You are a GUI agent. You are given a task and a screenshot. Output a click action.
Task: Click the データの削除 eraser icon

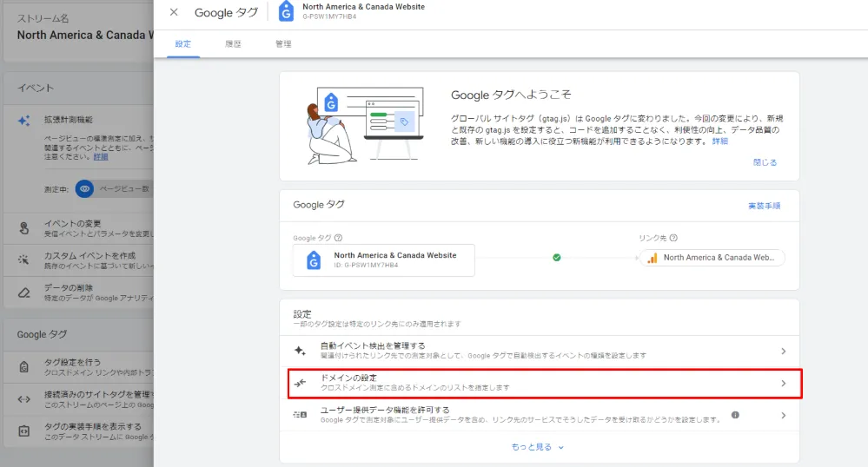coord(23,293)
